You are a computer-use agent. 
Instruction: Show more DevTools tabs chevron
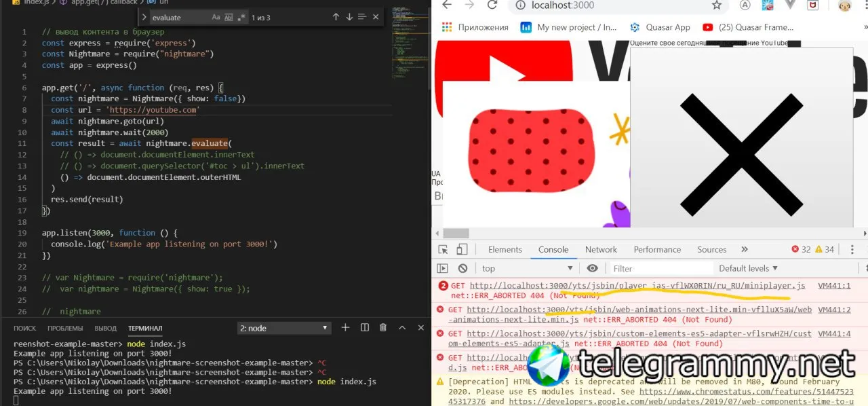(x=745, y=250)
